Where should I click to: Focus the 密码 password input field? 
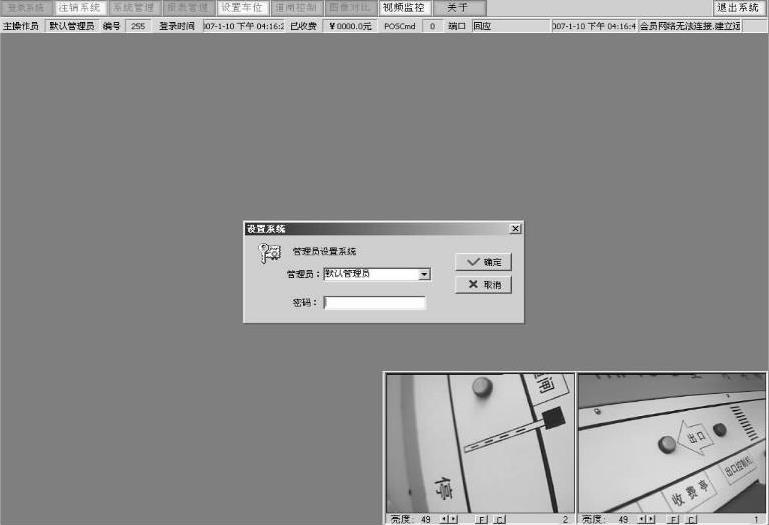(x=375, y=303)
